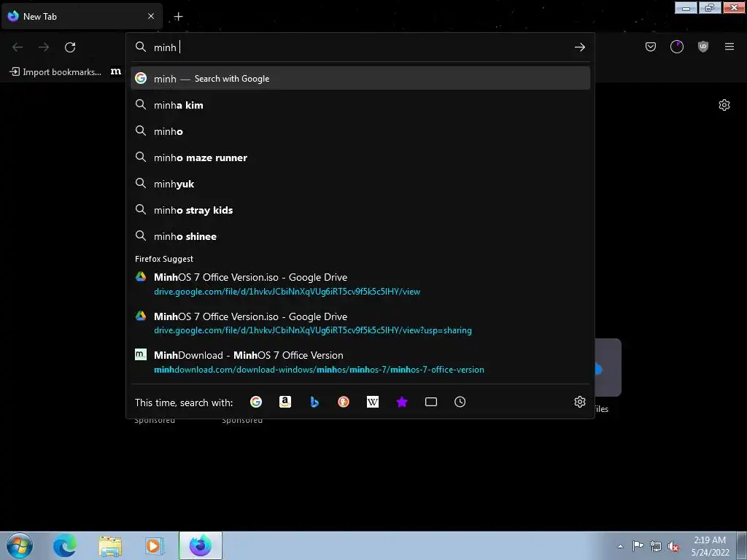The height and width of the screenshot is (560, 747).
Task: Search bookmarks using the star icon
Action: point(402,402)
